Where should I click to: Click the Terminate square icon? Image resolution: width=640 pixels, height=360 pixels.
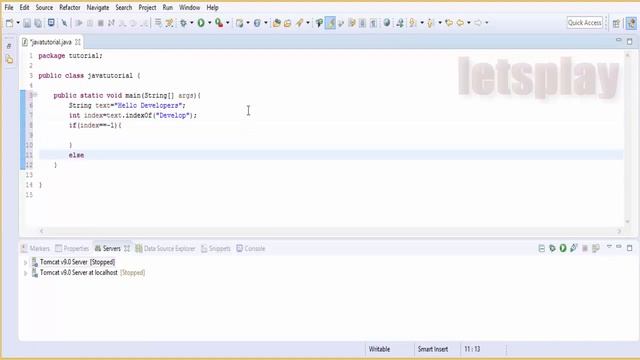100,23
